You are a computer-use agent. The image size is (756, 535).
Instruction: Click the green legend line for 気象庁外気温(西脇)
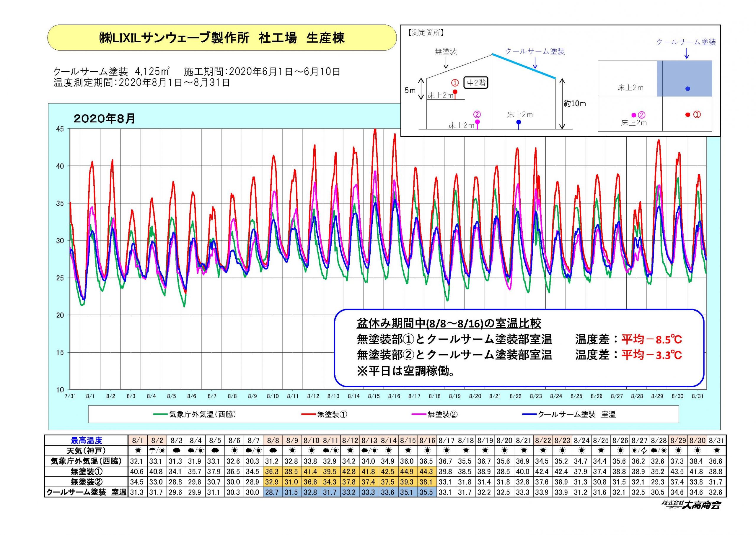pyautogui.click(x=161, y=414)
